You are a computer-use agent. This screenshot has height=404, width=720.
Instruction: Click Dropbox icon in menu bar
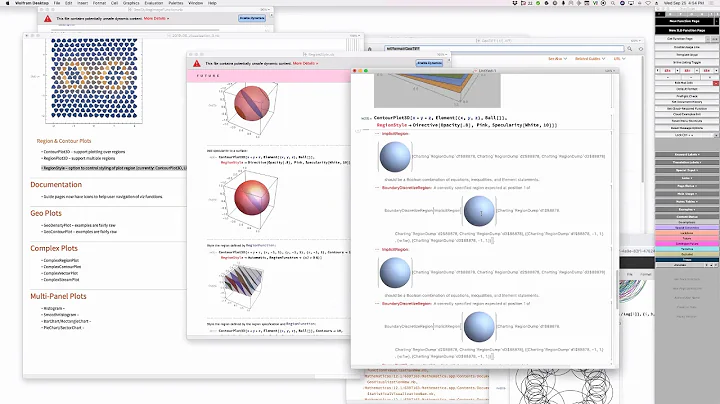514,3
